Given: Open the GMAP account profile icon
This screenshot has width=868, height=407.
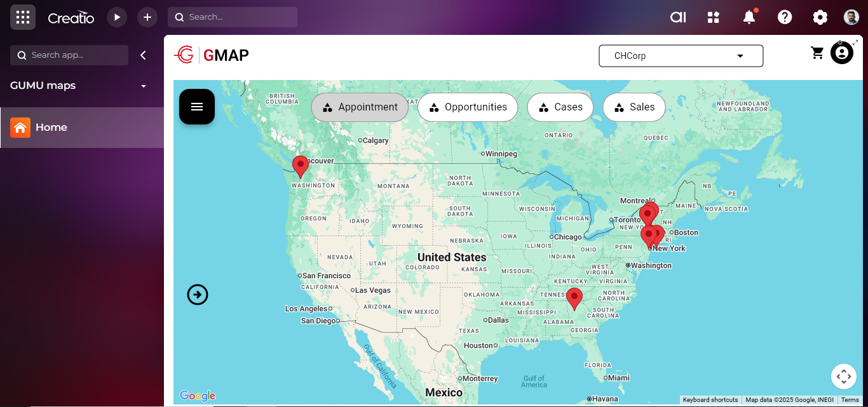Looking at the screenshot, I should [x=842, y=53].
